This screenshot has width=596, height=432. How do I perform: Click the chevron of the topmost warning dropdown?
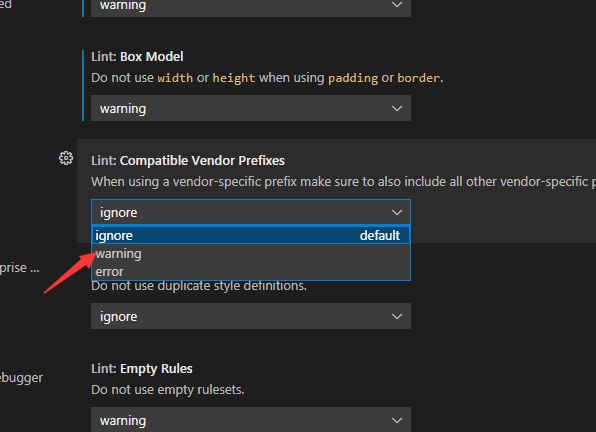pos(397,5)
